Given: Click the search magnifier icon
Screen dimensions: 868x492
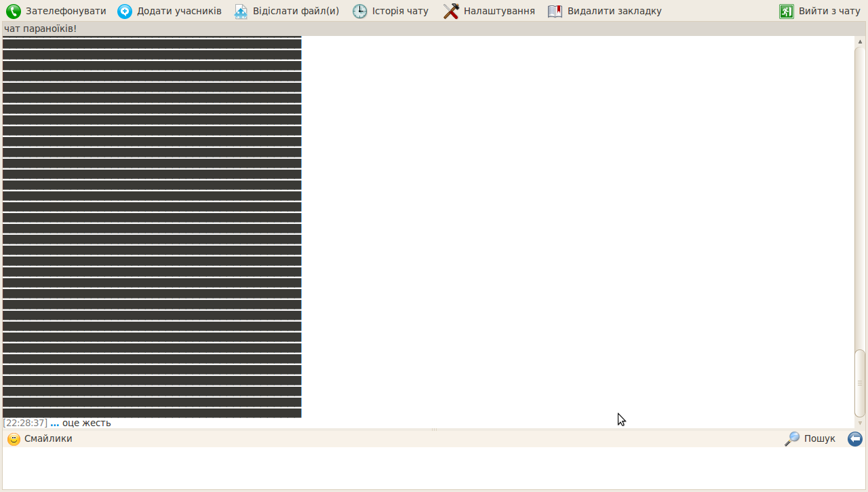Looking at the screenshot, I should pyautogui.click(x=792, y=439).
